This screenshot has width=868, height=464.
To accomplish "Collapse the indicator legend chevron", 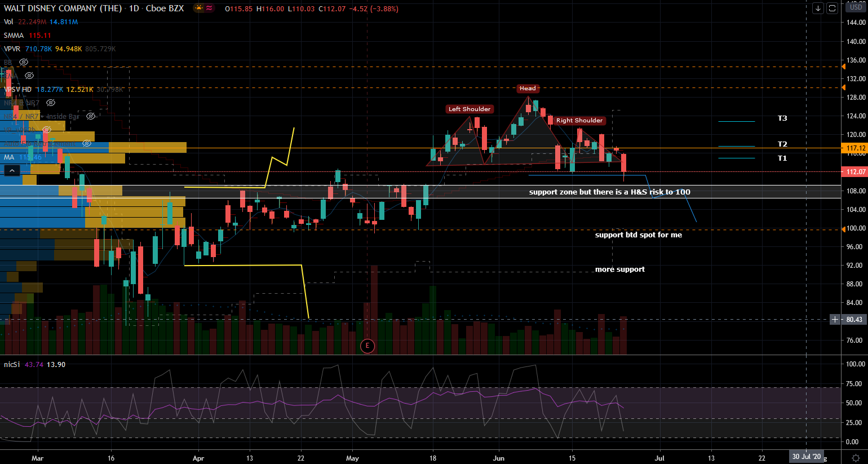I will (12, 170).
